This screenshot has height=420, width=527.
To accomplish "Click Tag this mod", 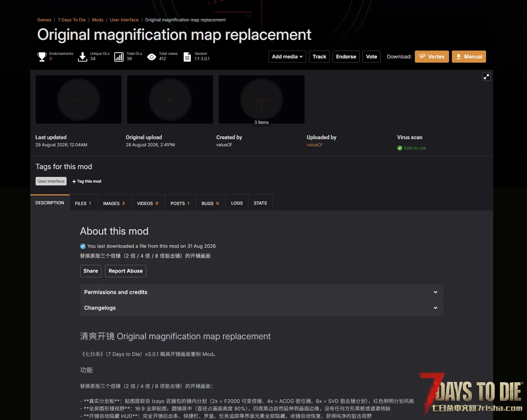I will tap(87, 181).
